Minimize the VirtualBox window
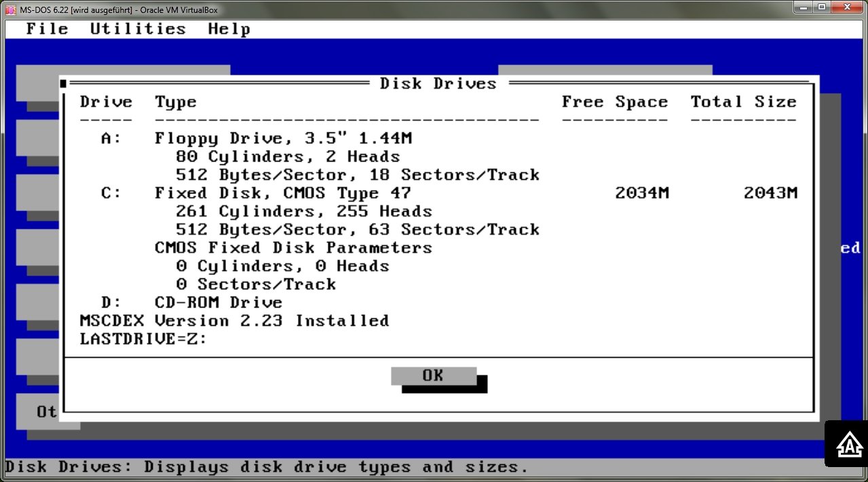868x482 pixels. point(804,7)
